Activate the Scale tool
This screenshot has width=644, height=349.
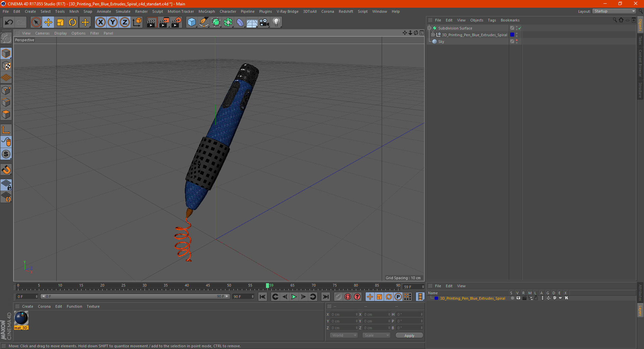(60, 22)
